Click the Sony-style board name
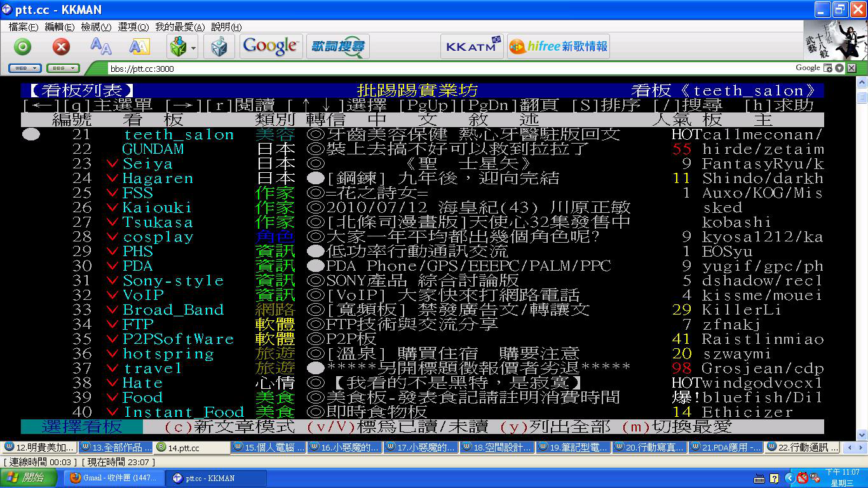The image size is (868, 488). tap(173, 281)
